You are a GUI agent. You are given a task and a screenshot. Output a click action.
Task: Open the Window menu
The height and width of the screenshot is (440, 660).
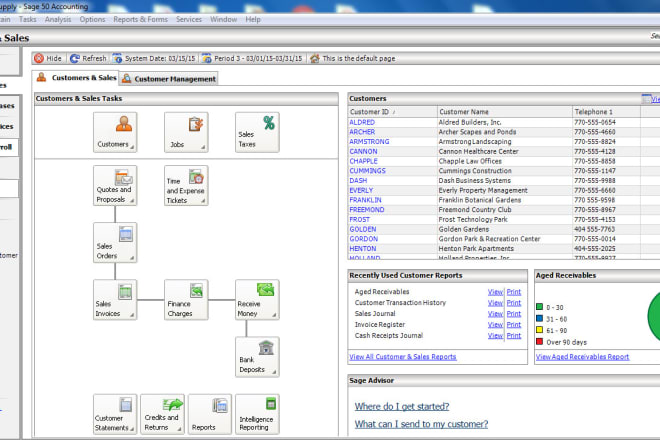point(223,19)
